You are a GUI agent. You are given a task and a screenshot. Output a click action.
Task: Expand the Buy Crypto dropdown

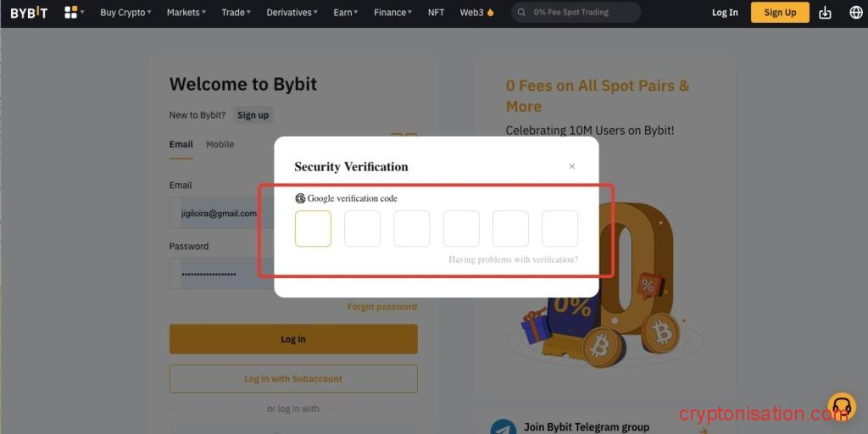(125, 13)
